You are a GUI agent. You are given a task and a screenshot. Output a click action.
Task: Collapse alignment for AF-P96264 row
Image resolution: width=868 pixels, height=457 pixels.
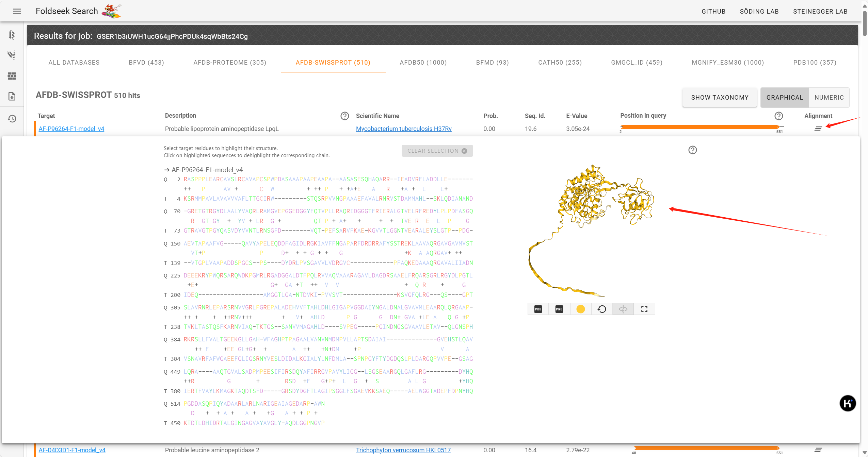point(818,129)
